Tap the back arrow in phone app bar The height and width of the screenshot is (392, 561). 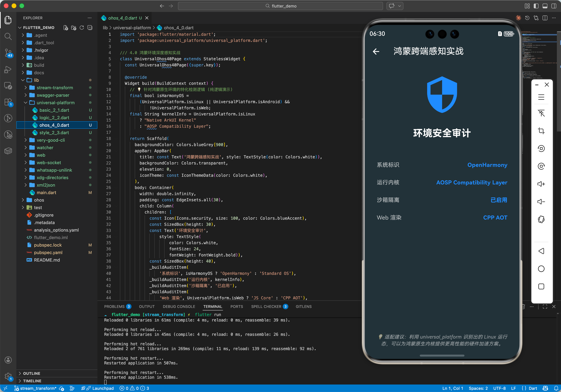(x=376, y=51)
